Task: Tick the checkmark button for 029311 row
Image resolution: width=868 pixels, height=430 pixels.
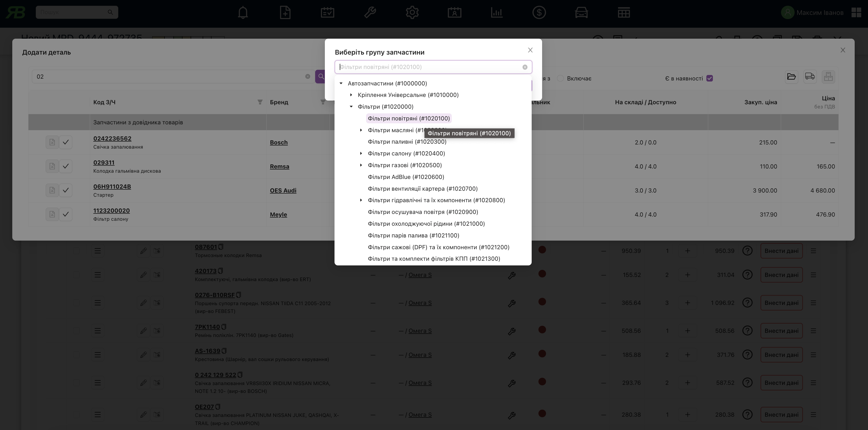Action: (66, 166)
